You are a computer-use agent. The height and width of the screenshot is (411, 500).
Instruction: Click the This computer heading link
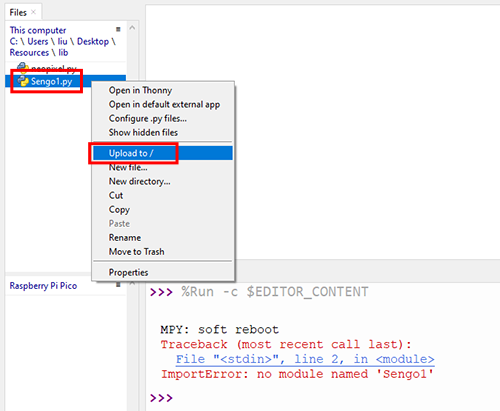(38, 30)
